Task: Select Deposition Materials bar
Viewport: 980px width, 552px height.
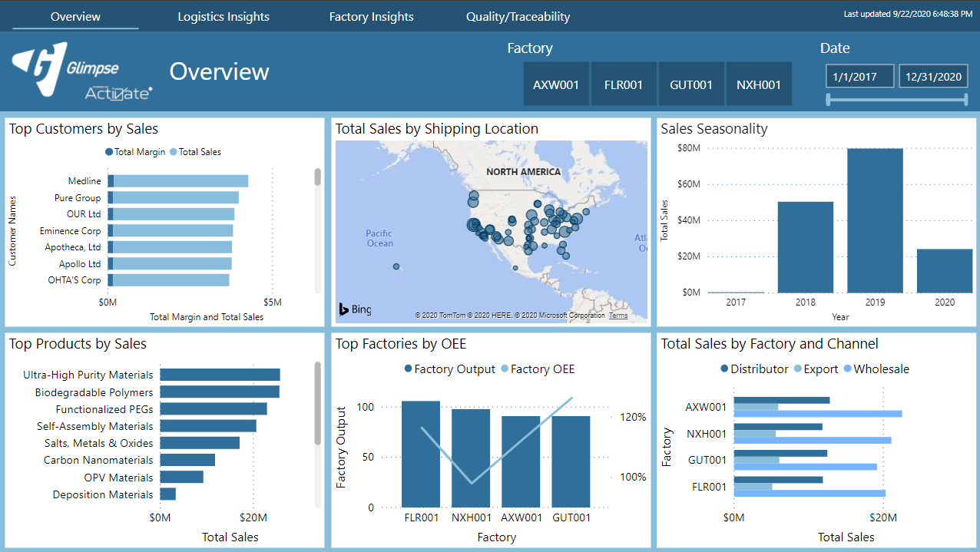Action: point(167,494)
